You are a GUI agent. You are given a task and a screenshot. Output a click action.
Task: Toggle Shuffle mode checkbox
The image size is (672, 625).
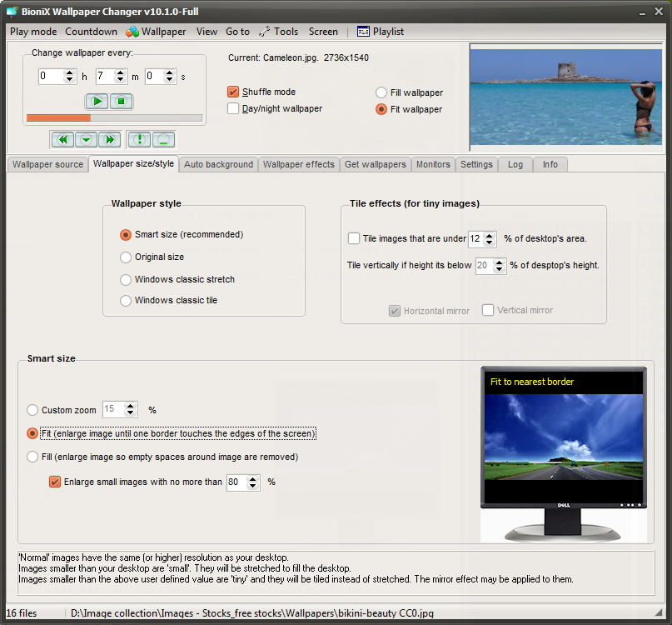[x=233, y=92]
